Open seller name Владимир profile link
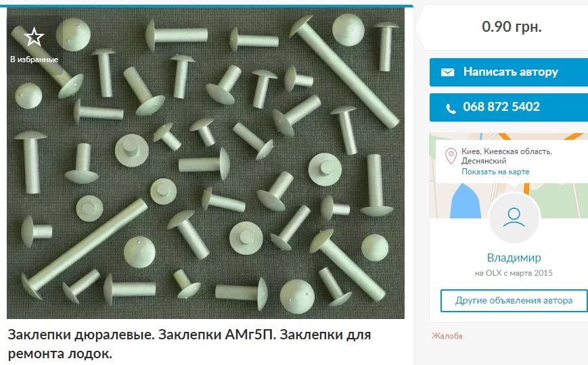Viewport: 588px width, 365px height. tap(514, 258)
